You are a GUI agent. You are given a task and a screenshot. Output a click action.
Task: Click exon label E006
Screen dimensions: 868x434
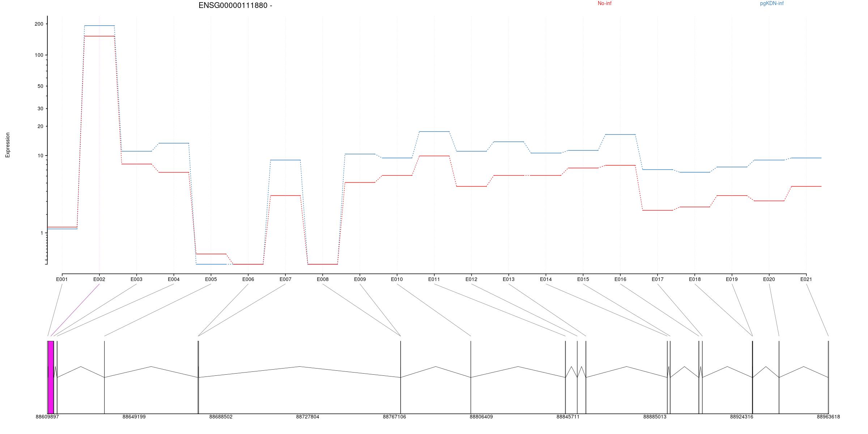click(x=248, y=279)
